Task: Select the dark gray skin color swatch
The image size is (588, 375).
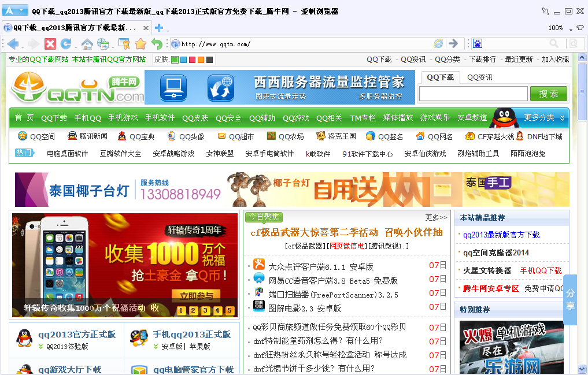Action: 209,60
